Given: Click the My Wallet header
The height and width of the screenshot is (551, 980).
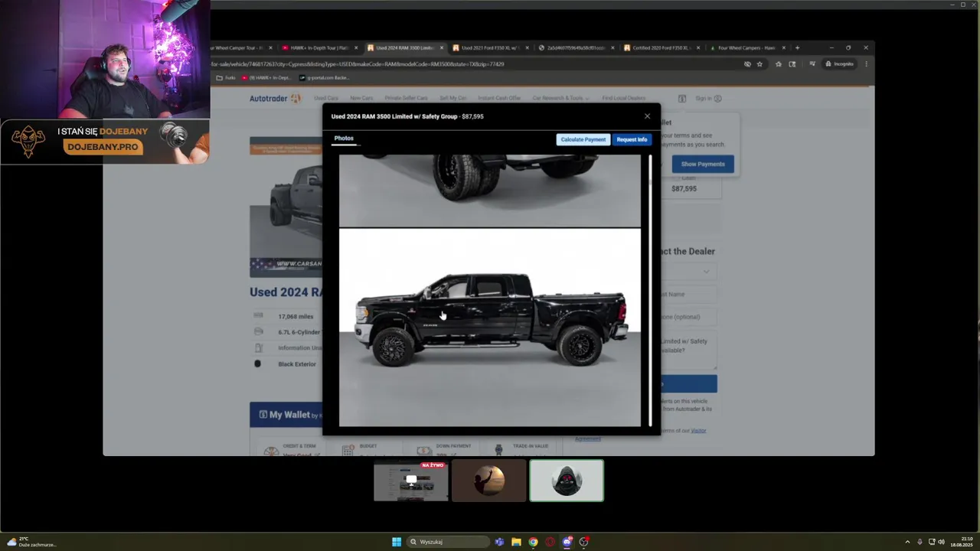Looking at the screenshot, I should [286, 415].
